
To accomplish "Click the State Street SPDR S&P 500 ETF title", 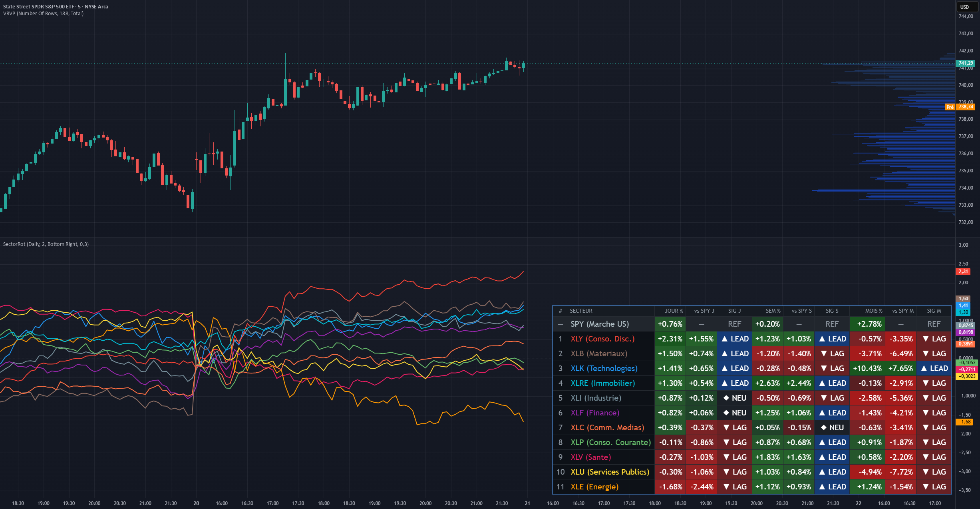I will click(56, 6).
